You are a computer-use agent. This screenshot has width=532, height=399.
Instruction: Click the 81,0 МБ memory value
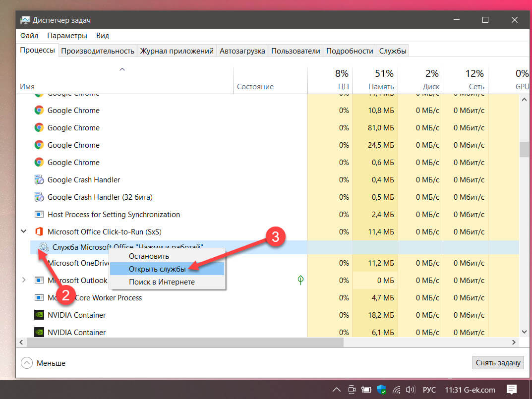(381, 128)
